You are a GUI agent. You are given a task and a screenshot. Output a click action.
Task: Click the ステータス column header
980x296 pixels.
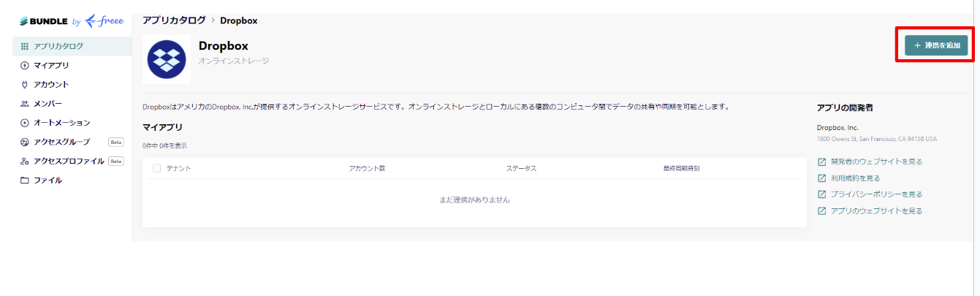[x=521, y=168]
